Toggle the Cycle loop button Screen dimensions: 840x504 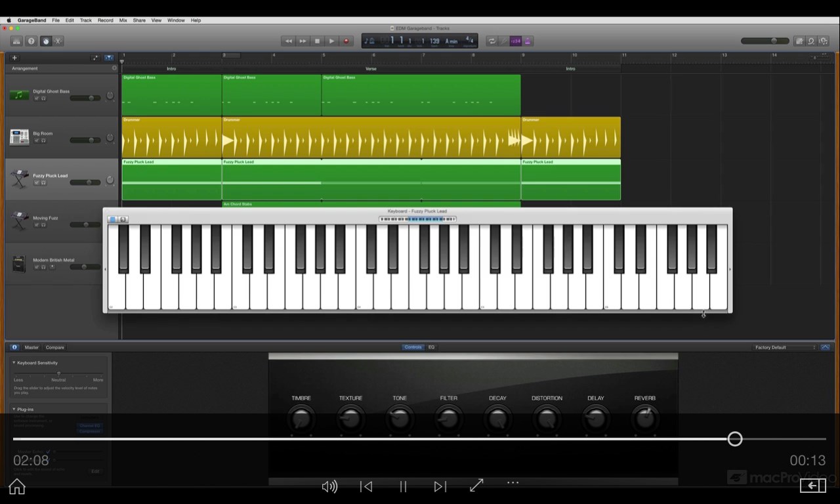[491, 41]
